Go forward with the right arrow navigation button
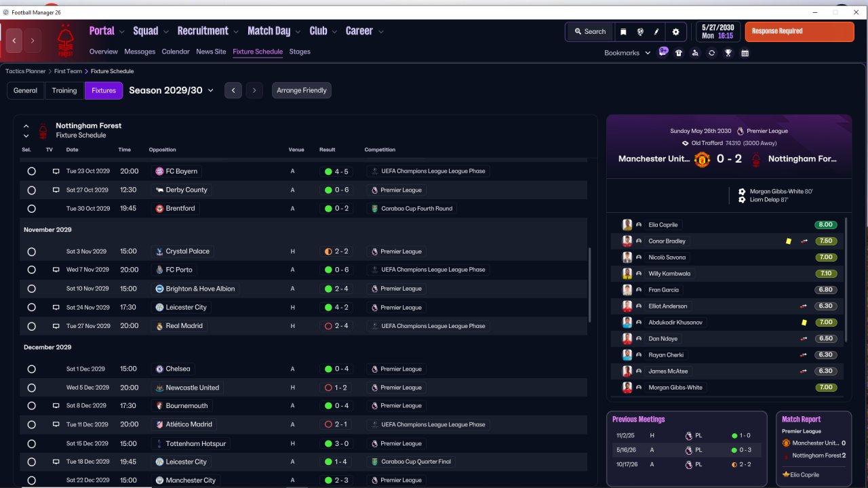The height and width of the screenshot is (488, 868). coord(32,41)
